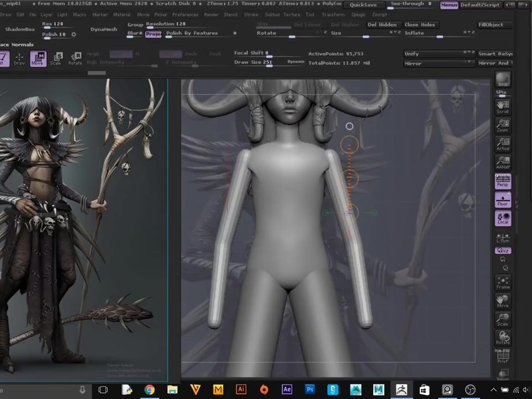532x399 pixels.
Task: Click the reference concept art image
Action: point(84,230)
